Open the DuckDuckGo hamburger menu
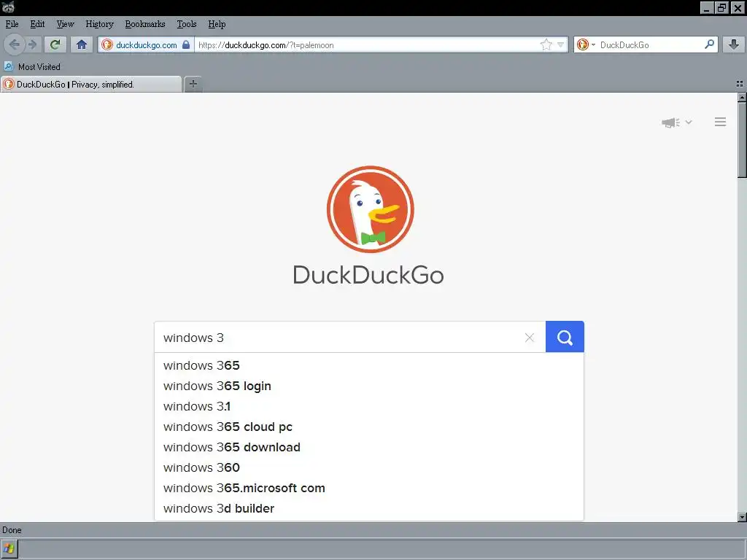 click(720, 122)
